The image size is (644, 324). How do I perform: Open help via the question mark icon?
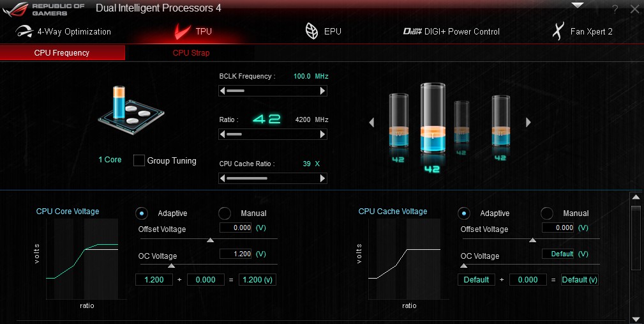[615, 9]
